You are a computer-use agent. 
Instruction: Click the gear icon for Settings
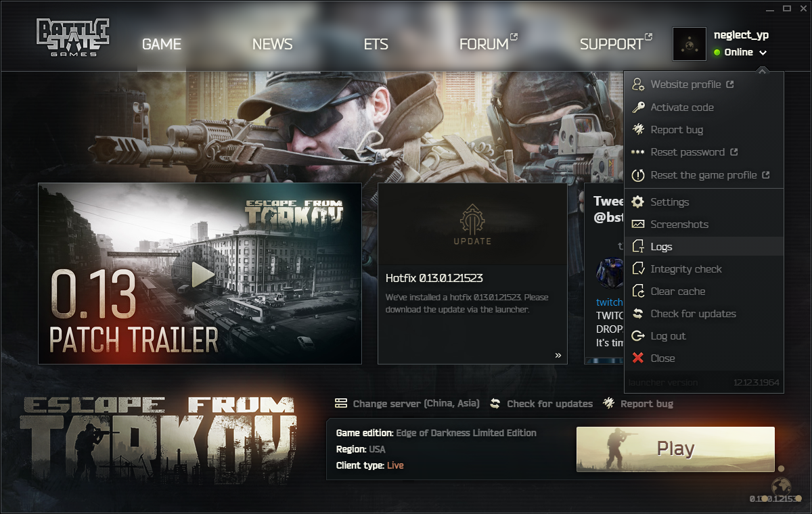coord(638,202)
